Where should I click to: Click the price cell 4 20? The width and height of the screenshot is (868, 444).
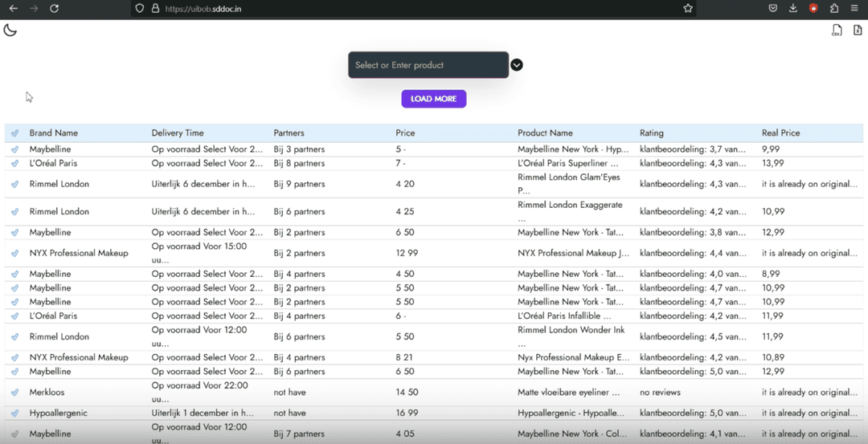click(405, 184)
